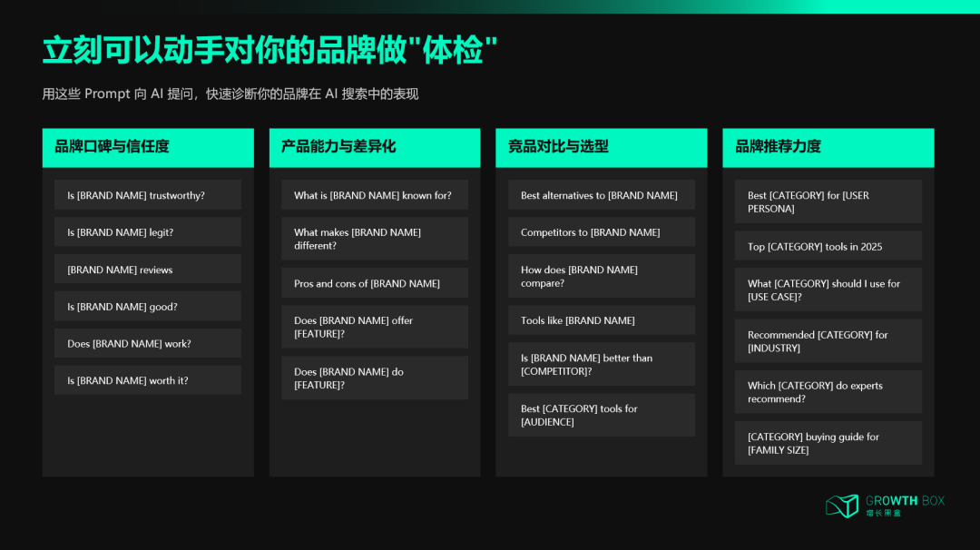Select "Which [CATEGORY] do experts recommend?"
The width and height of the screenshot is (980, 550).
(828, 392)
